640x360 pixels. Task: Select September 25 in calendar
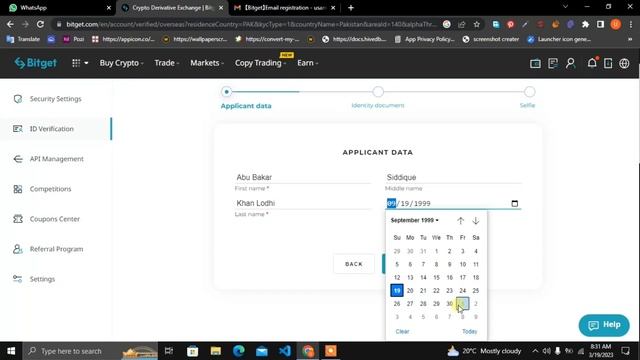pos(476,291)
